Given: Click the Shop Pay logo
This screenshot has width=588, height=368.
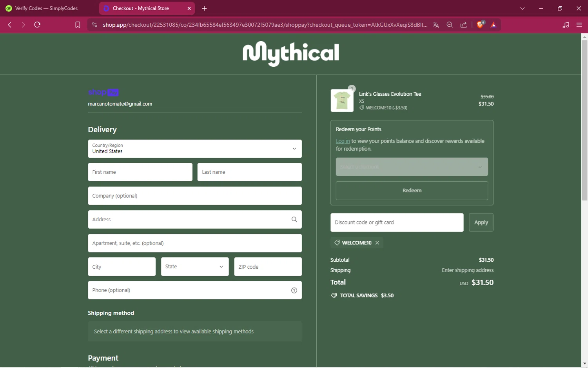Looking at the screenshot, I should (x=103, y=93).
